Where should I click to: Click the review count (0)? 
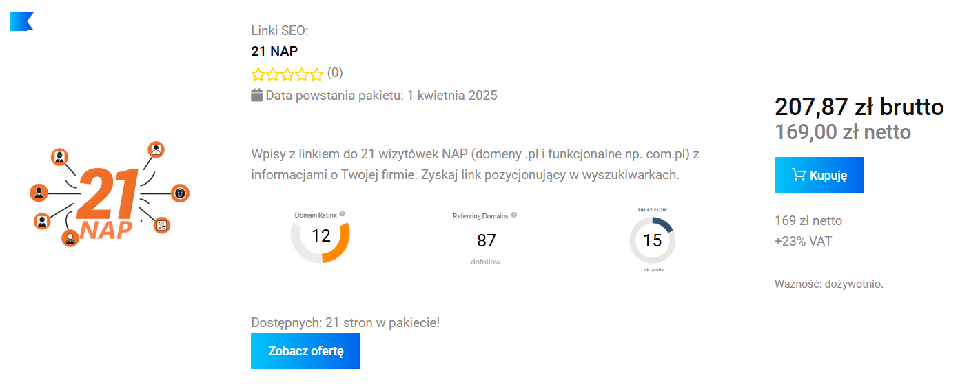[x=335, y=73]
